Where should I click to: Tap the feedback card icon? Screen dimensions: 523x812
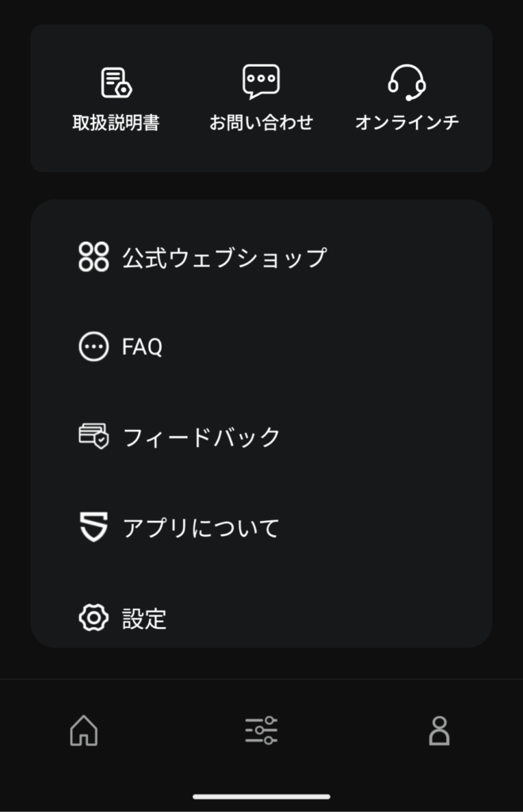coord(94,437)
